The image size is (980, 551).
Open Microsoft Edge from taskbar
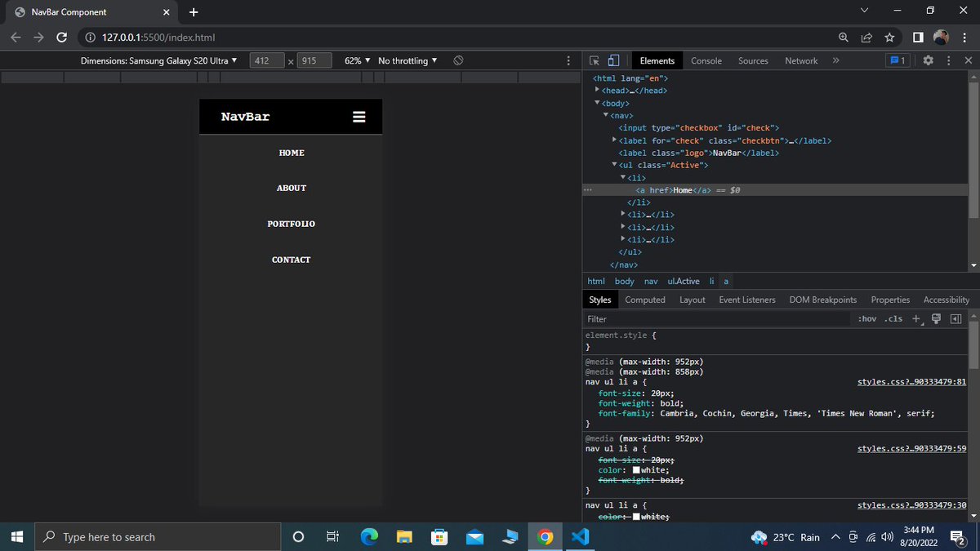pyautogui.click(x=370, y=536)
